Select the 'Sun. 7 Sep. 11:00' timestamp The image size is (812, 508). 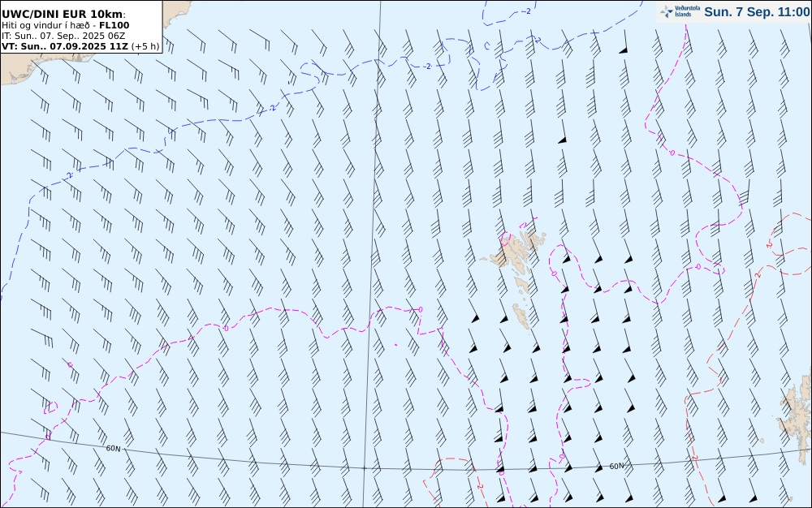(757, 12)
